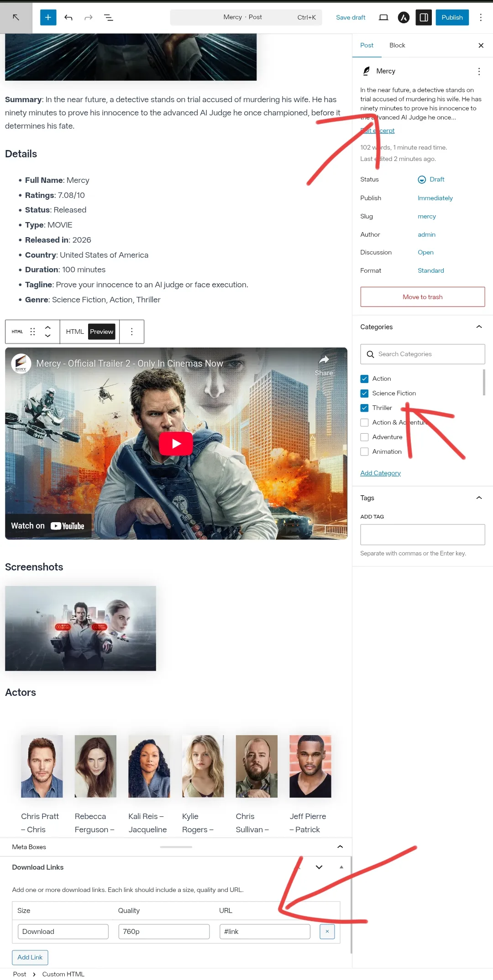Click the Edit excerpt link
The width and height of the screenshot is (493, 980).
point(377,130)
